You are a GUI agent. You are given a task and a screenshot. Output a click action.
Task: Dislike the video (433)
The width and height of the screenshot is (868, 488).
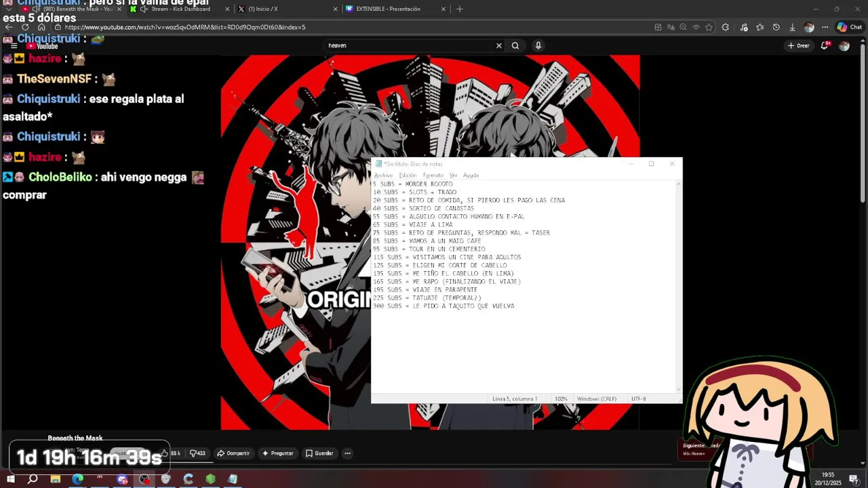click(x=197, y=453)
